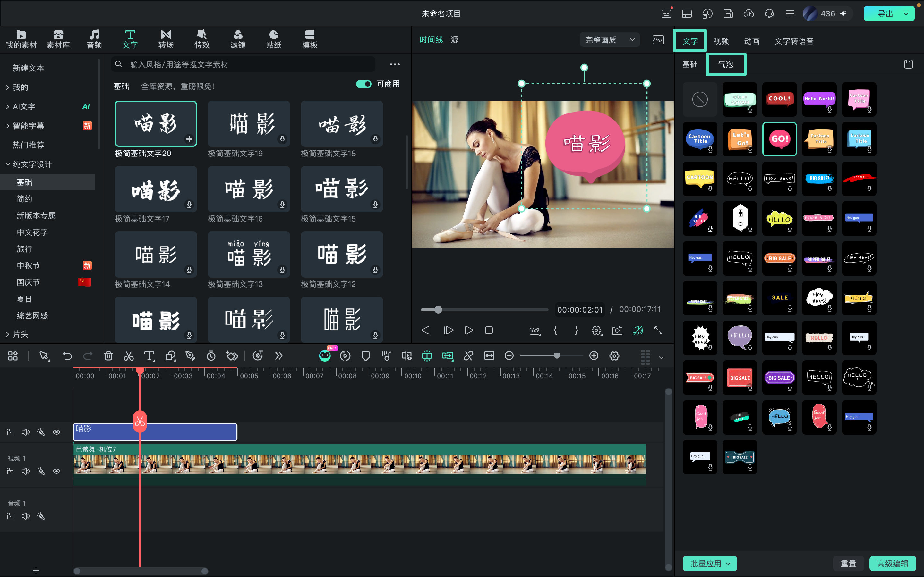Click the timeline zoom slider handle

point(557,356)
